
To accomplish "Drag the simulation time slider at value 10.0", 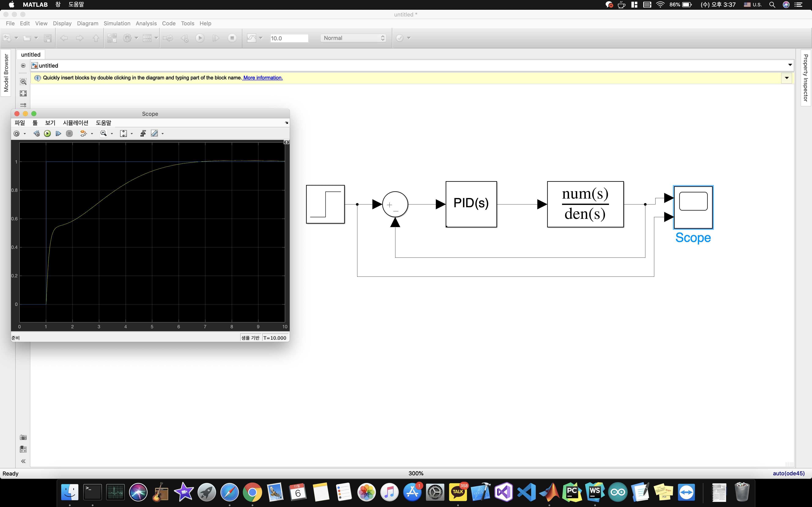I will (287, 38).
